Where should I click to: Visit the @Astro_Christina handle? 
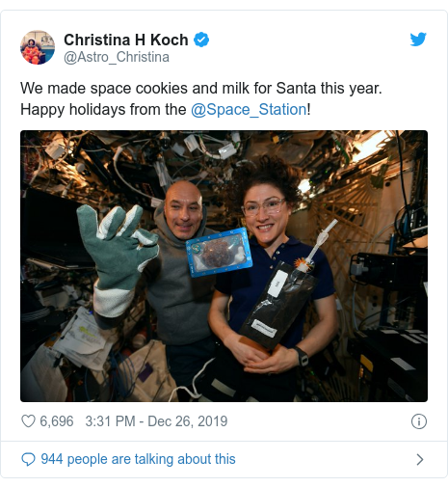117,57
